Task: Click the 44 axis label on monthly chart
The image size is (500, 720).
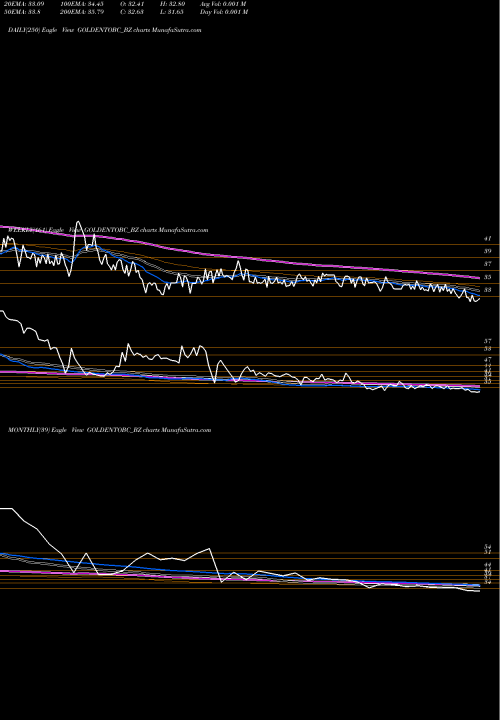Action: 488,565
